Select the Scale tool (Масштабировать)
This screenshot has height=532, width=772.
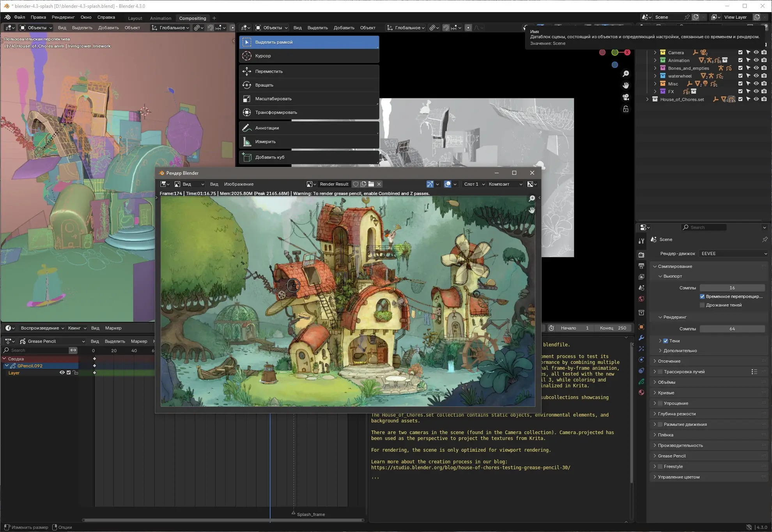[273, 99]
